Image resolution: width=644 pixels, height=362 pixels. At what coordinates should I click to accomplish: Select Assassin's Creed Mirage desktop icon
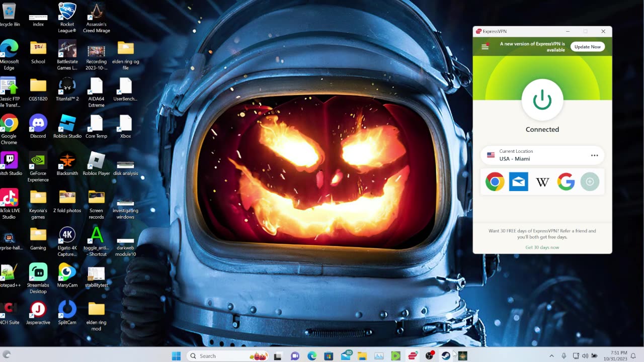point(96,18)
